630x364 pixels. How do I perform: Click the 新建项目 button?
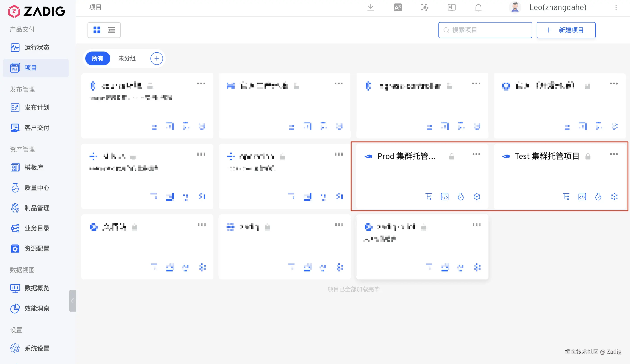click(566, 30)
